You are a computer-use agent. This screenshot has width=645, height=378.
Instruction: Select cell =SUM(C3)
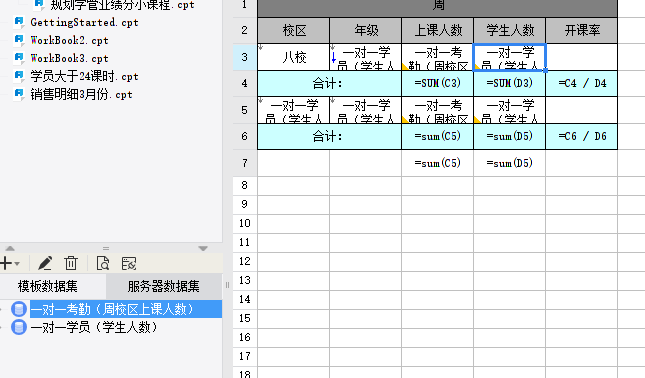[x=437, y=83]
